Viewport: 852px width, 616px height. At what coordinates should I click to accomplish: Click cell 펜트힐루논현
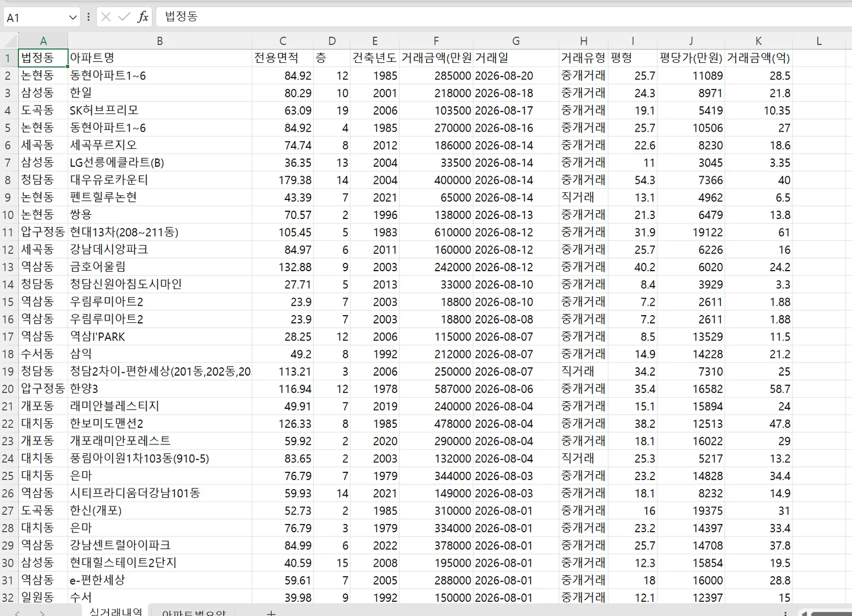click(x=160, y=198)
